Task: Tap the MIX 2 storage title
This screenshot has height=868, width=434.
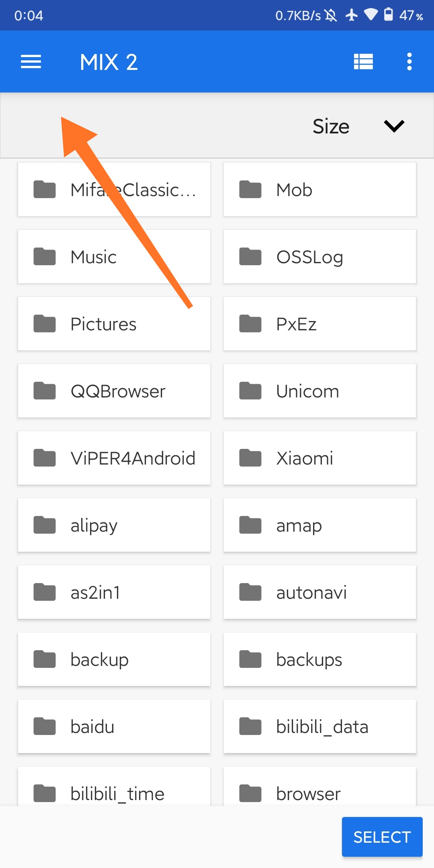Action: coord(109,62)
